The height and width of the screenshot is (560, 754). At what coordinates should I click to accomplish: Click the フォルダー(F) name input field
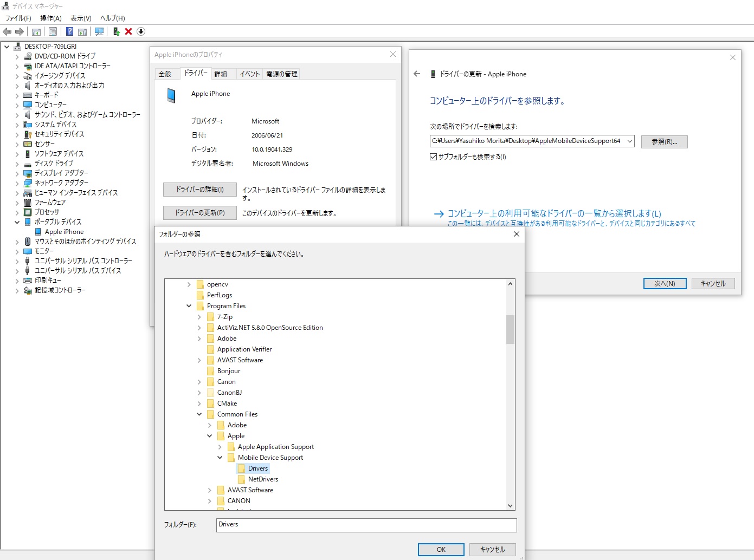point(366,525)
